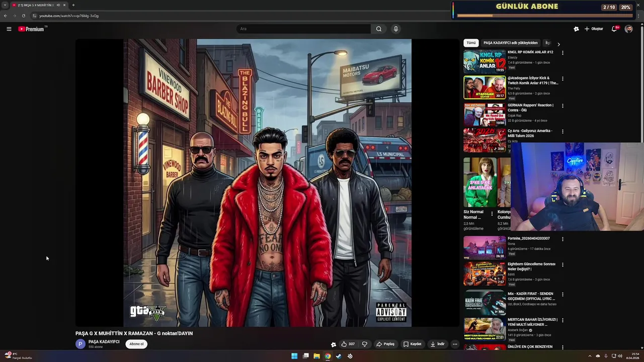
Task: Open Task View in taskbar
Action: point(305,356)
